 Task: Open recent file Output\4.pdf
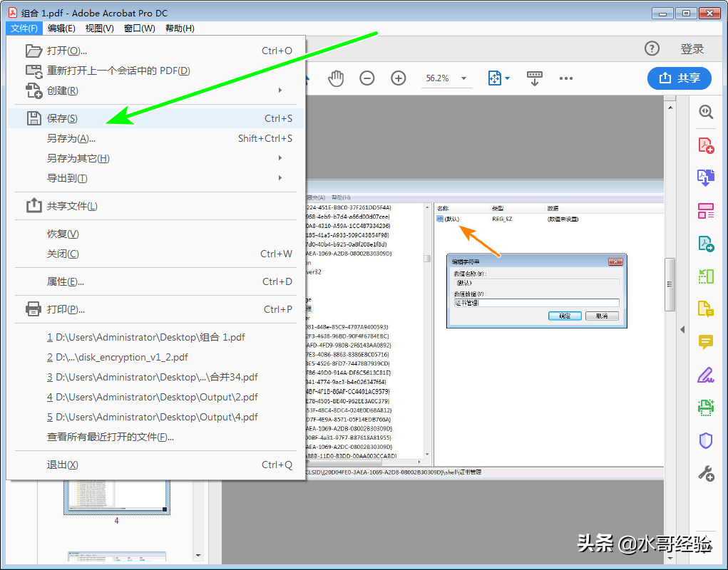click(156, 417)
